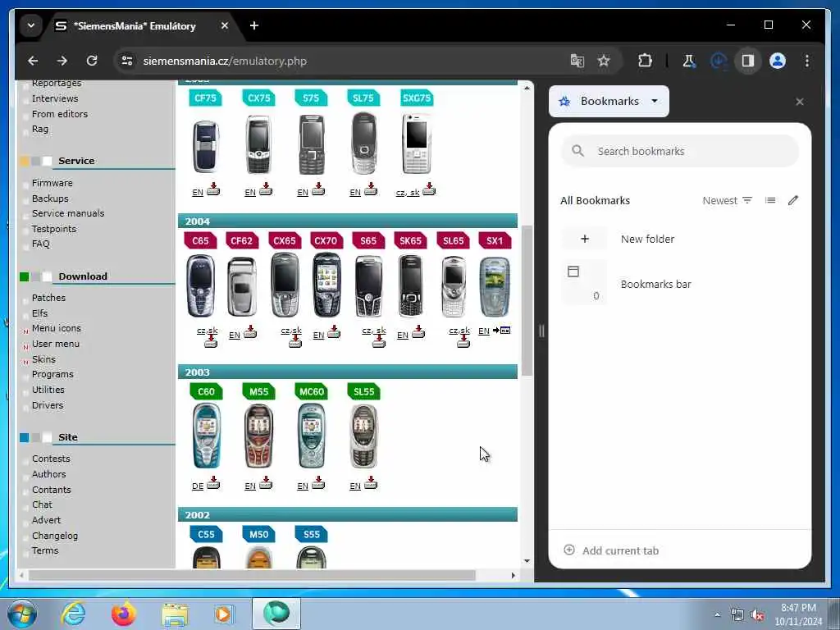The width and height of the screenshot is (840, 630).
Task: Open the Backups link
Action: click(50, 199)
